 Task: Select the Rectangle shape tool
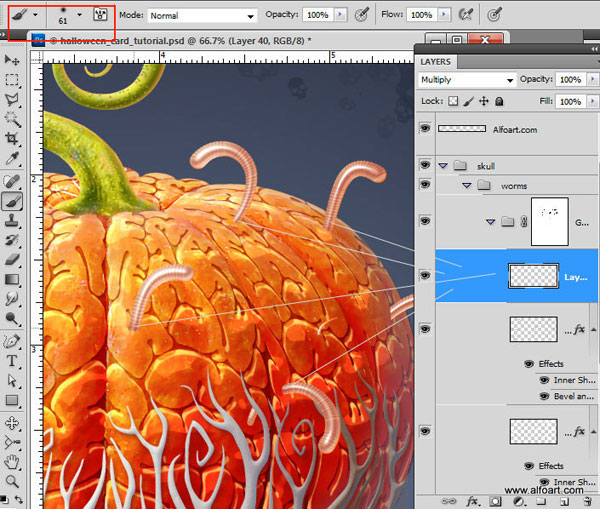click(x=11, y=400)
